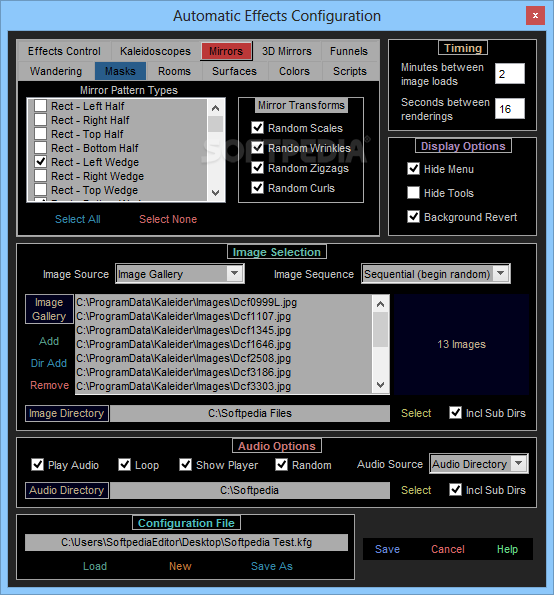Click the down arrow of the image list scrollbar
Image resolution: width=554 pixels, height=595 pixels.
click(381, 385)
